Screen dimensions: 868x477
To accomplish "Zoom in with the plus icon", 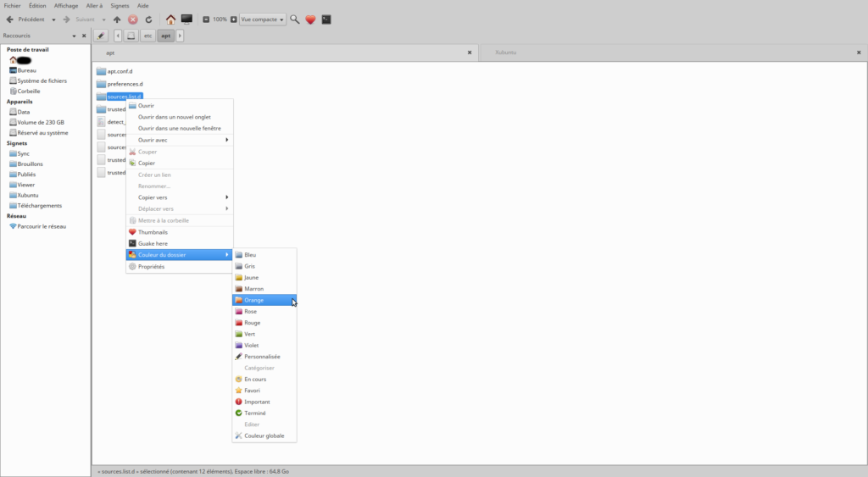I will pos(234,19).
